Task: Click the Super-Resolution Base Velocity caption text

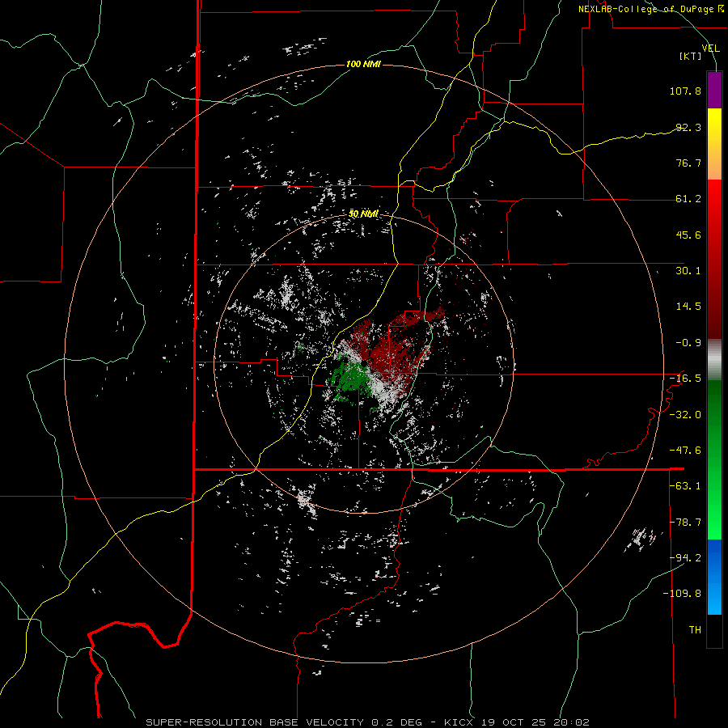Action: pos(367,722)
